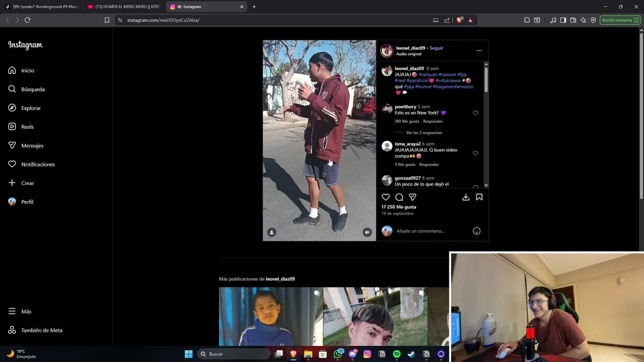Screen dimensions: 644x362
Task: Reply to poetthory's comment
Action: (x=433, y=121)
